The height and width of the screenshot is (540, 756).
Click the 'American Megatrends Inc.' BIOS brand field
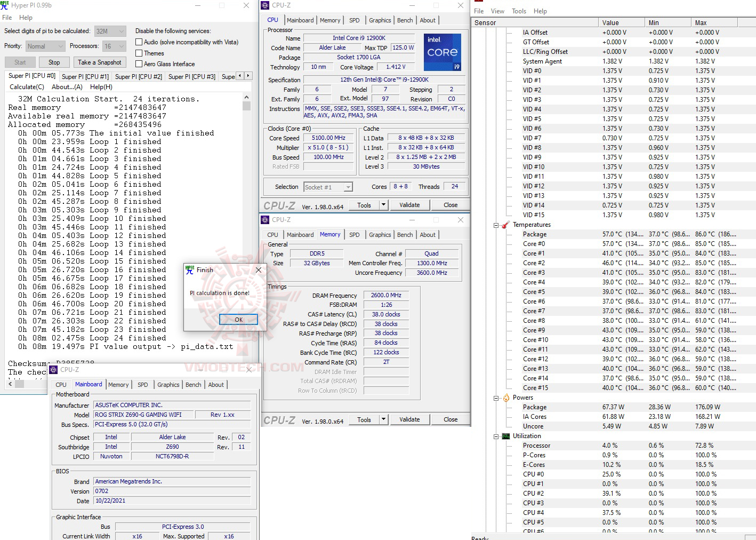point(172,481)
